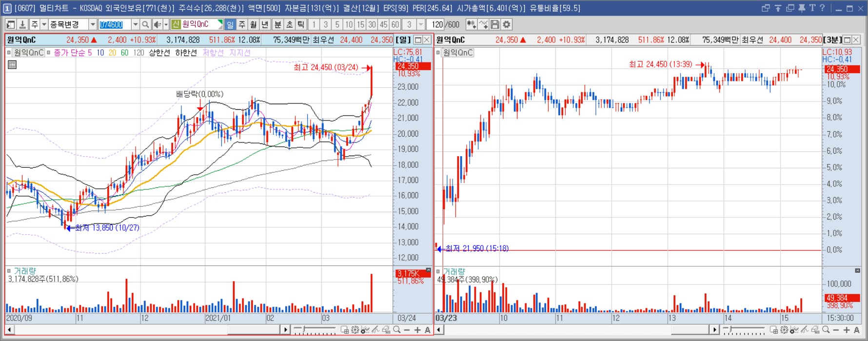Image resolution: width=868 pixels, height=341 pixels.
Task: Click the 원익QnC label in daily chart legend
Action: [29, 53]
